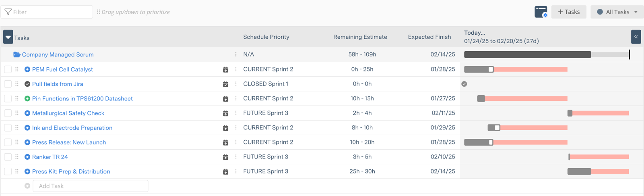The height and width of the screenshot is (196, 644).
Task: Click the Expected Finish column header
Action: [429, 37]
